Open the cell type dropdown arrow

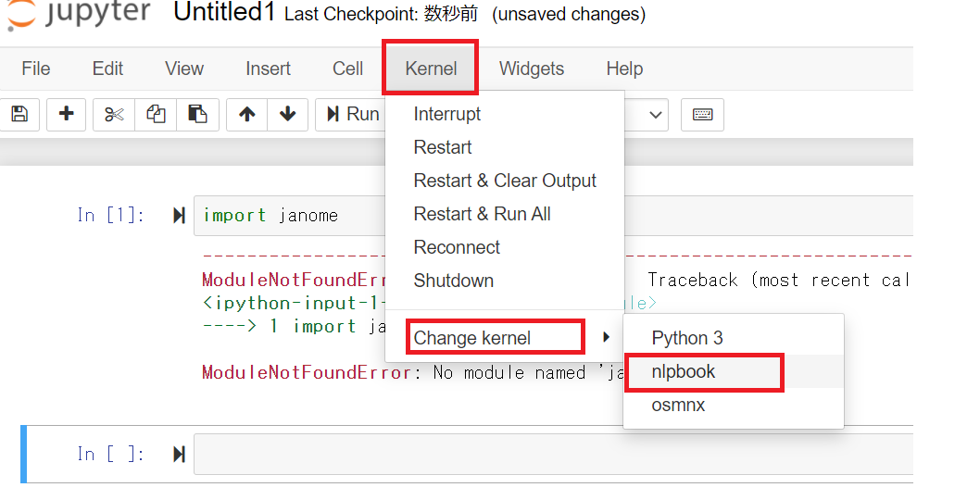(655, 115)
